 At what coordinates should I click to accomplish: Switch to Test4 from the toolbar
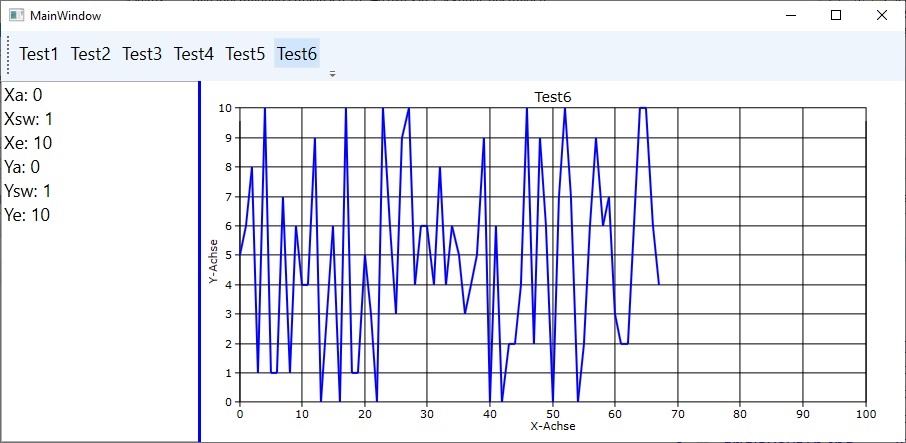click(x=194, y=54)
